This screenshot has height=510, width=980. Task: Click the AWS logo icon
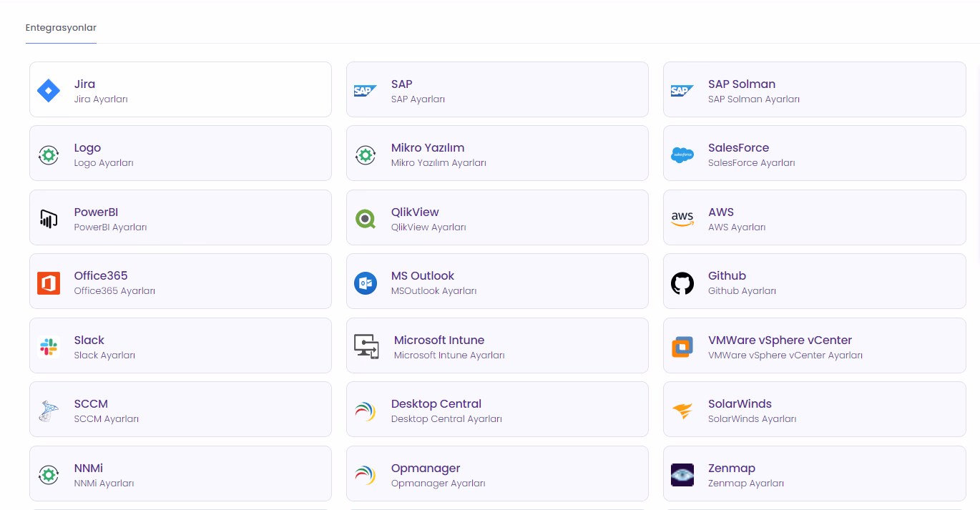682,219
